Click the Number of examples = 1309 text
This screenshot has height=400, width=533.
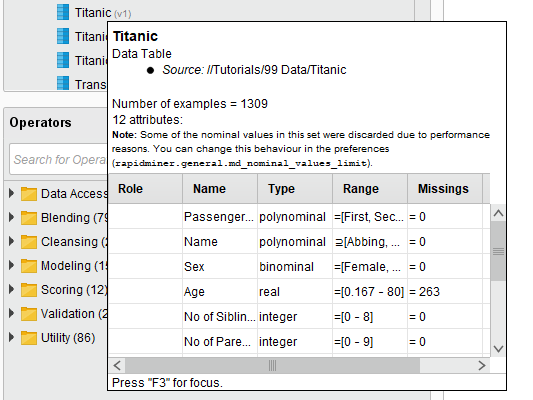[190, 104]
